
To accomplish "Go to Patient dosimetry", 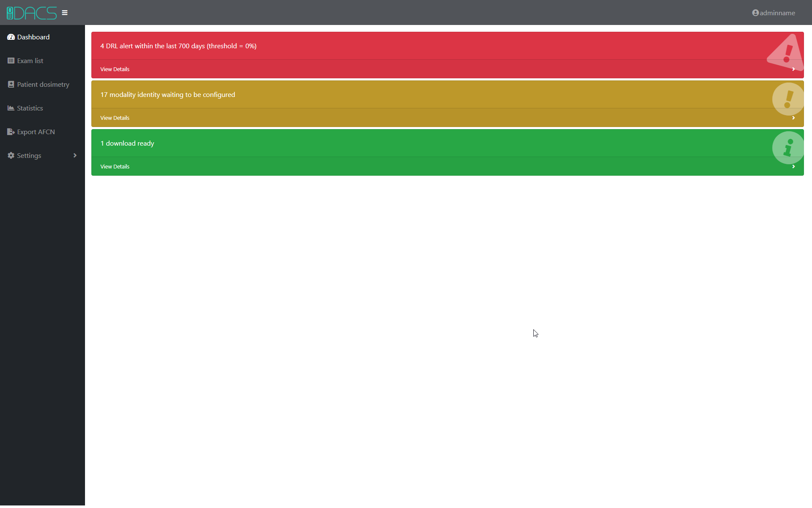I will pyautogui.click(x=43, y=85).
